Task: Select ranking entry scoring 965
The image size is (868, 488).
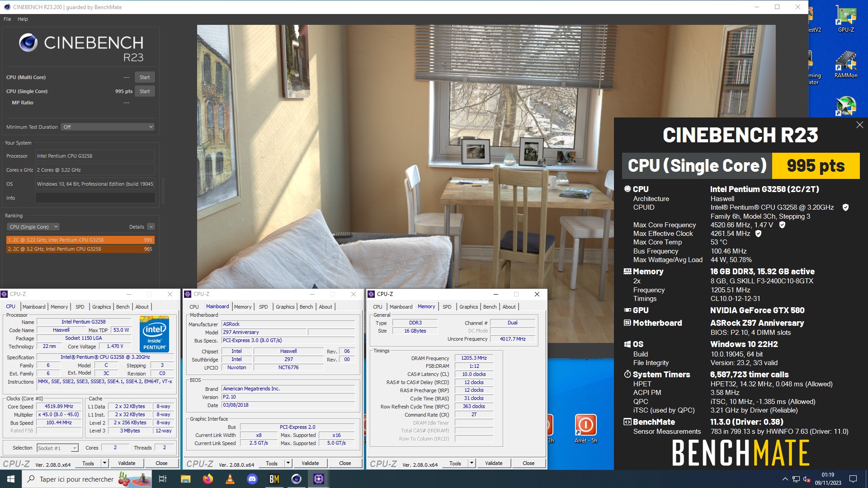Action: [x=80, y=249]
